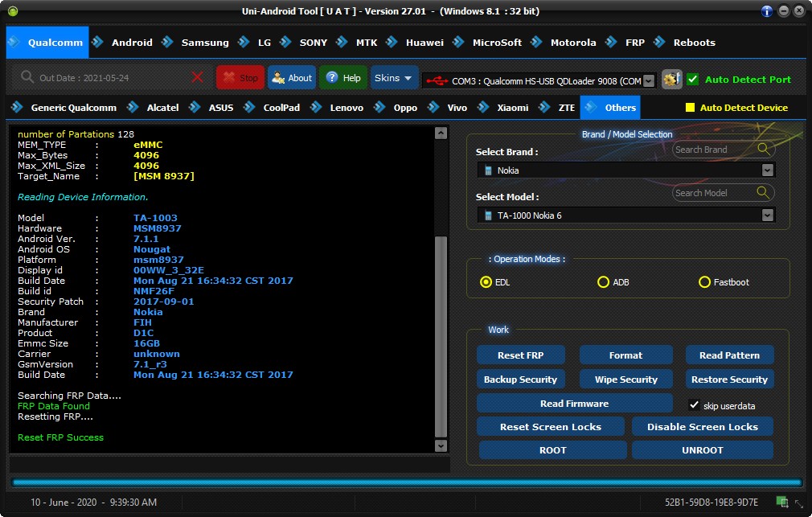Click the Search Brand magnifier icon

[763, 150]
